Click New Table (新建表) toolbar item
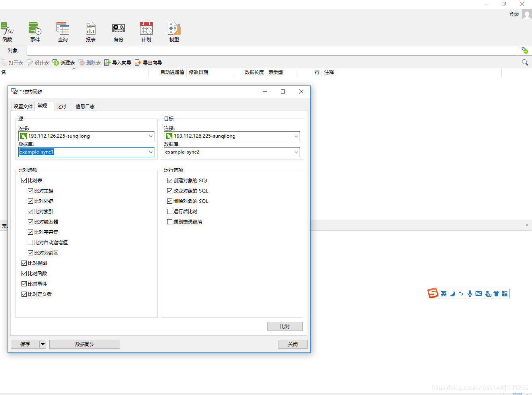The image size is (532, 395). coord(64,62)
